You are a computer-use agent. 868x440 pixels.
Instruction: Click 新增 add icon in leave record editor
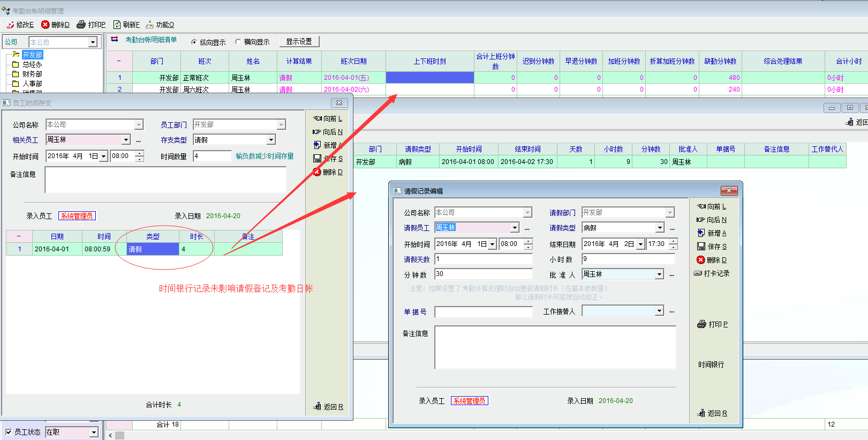[701, 233]
